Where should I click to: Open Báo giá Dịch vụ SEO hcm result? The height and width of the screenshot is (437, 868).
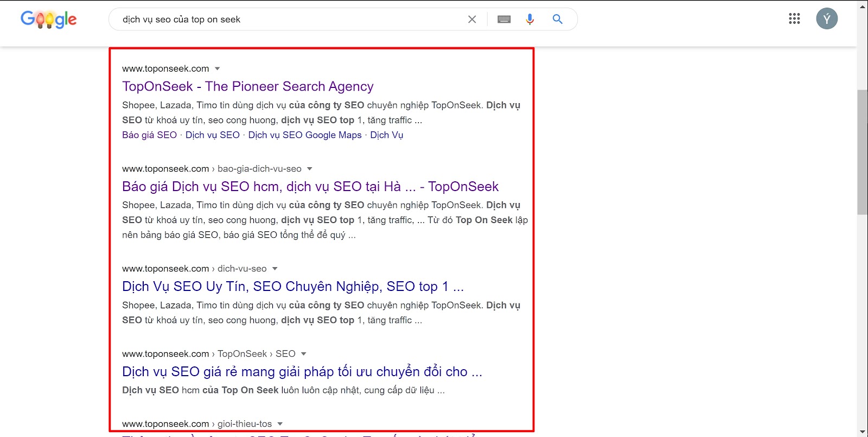[x=310, y=187]
